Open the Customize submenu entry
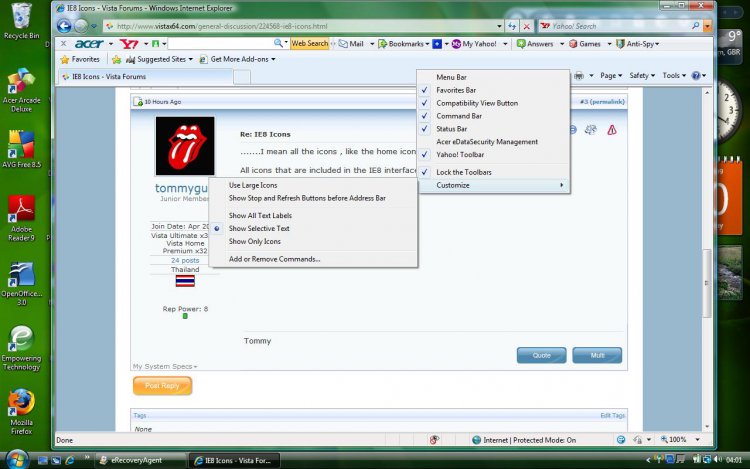750x469 pixels. pyautogui.click(x=494, y=185)
